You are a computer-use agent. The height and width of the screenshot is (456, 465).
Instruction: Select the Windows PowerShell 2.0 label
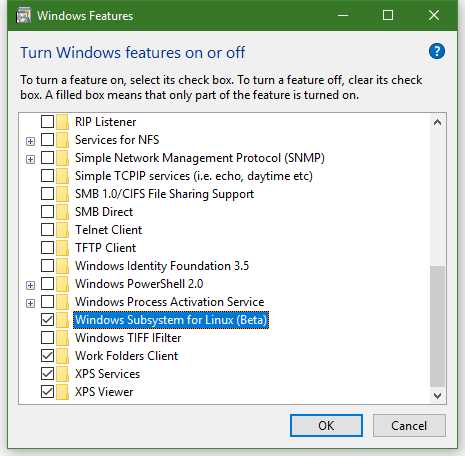point(139,284)
